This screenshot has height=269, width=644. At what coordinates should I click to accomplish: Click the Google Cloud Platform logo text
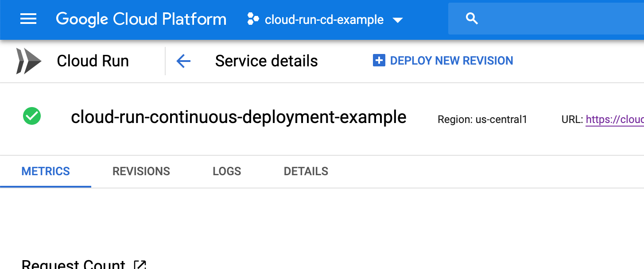point(141,19)
